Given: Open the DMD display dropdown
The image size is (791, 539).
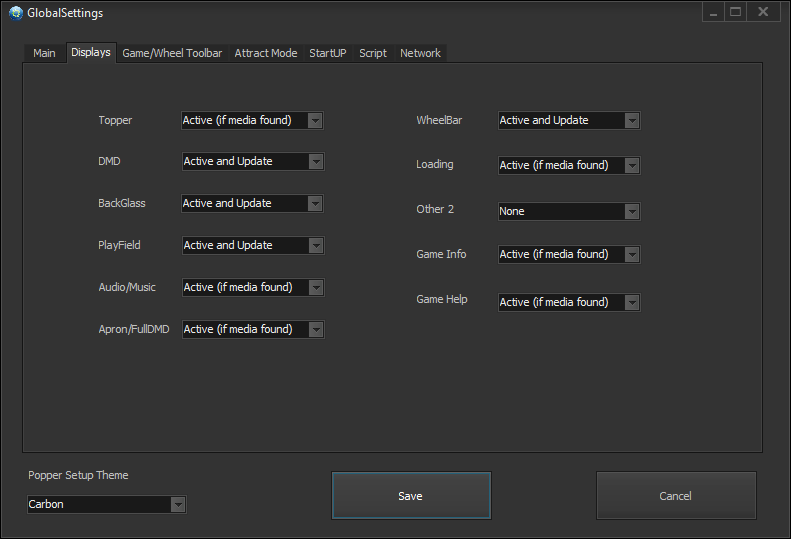Looking at the screenshot, I should point(253,161).
